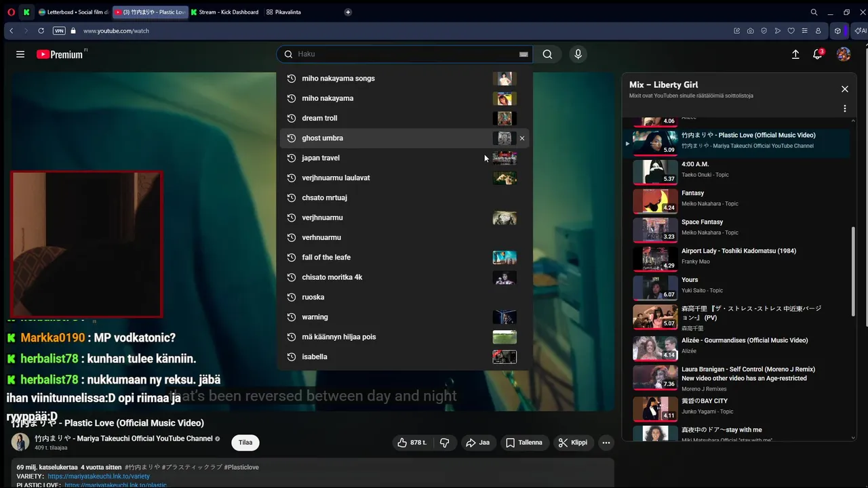Create a clip with Klippi
868x488 pixels.
[573, 443]
